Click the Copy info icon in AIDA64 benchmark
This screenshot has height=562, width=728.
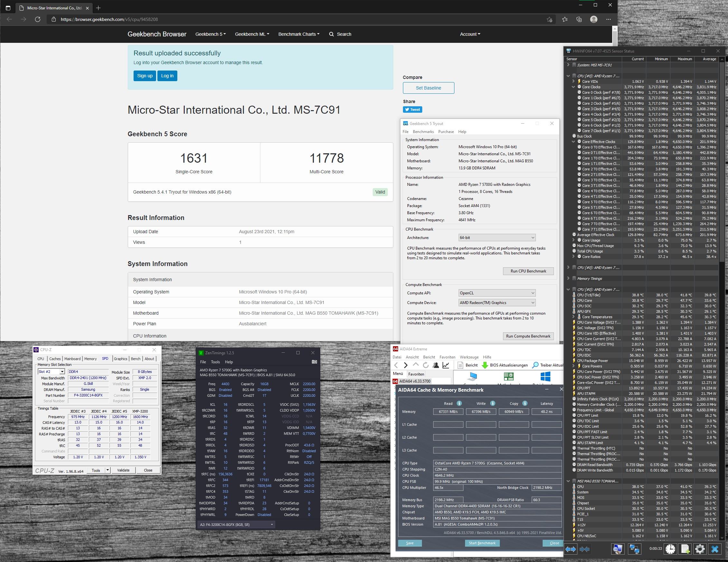point(525,403)
